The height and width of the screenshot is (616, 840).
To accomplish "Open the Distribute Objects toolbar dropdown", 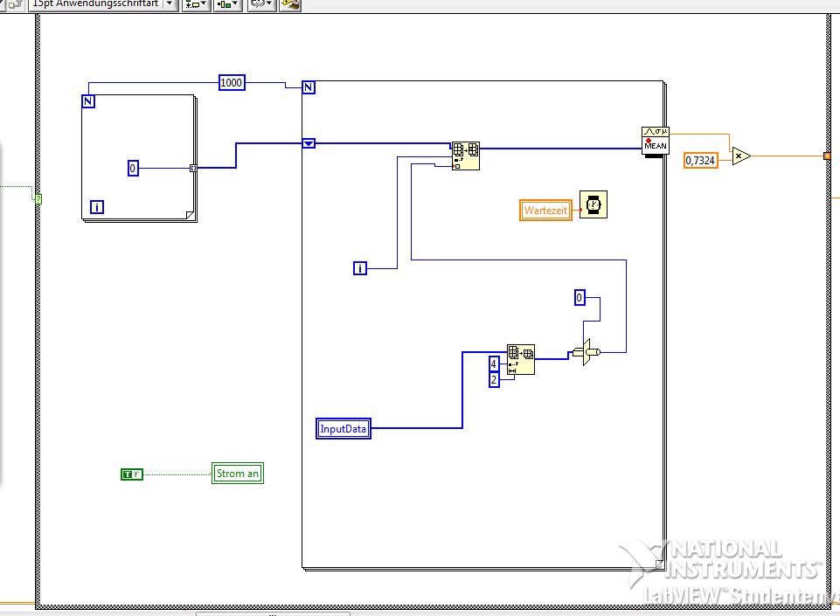I will (x=227, y=4).
